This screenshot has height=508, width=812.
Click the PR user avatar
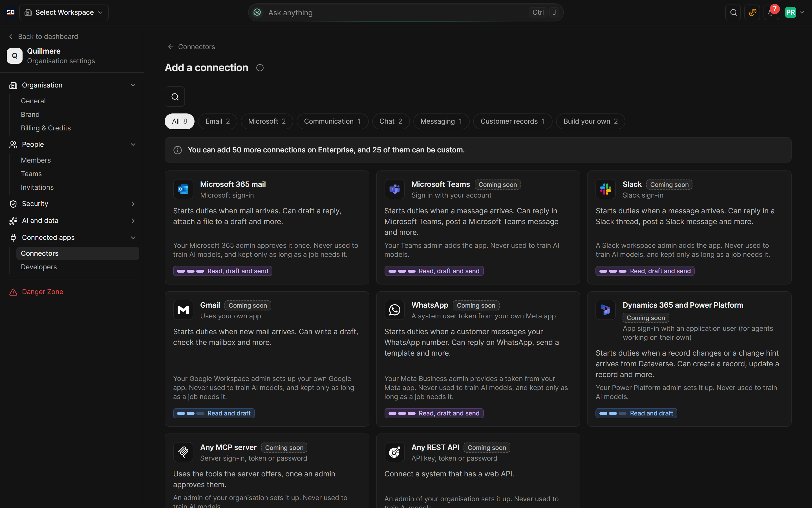click(791, 12)
